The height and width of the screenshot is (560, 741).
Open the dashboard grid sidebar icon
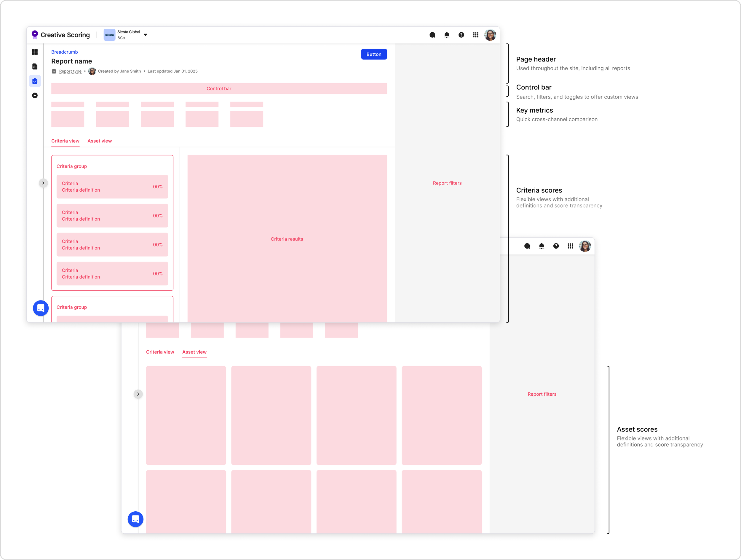[x=35, y=52]
